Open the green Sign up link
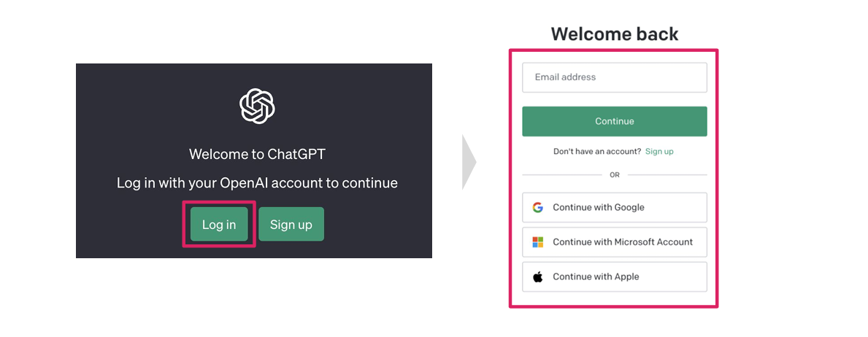Screen dimensions: 868x337 (659, 152)
